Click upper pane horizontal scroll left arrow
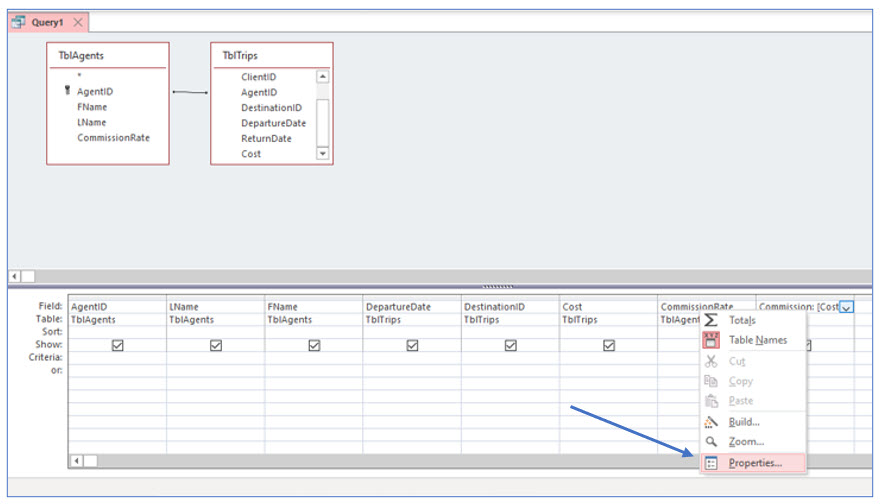884x504 pixels. 15,276
